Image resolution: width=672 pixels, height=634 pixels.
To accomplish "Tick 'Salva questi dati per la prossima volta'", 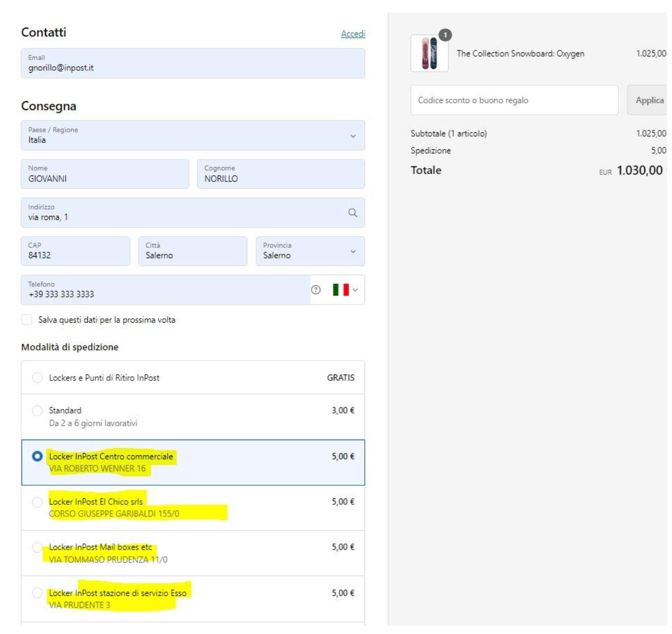I will click(27, 320).
